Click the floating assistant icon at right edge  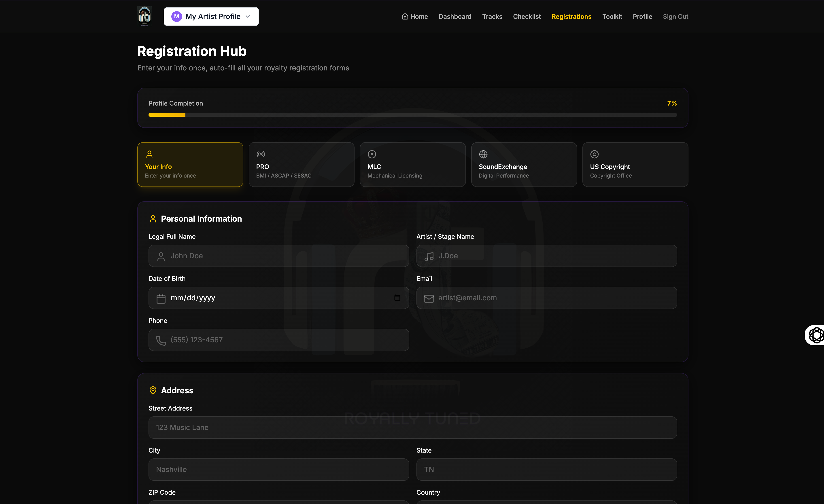click(x=816, y=335)
